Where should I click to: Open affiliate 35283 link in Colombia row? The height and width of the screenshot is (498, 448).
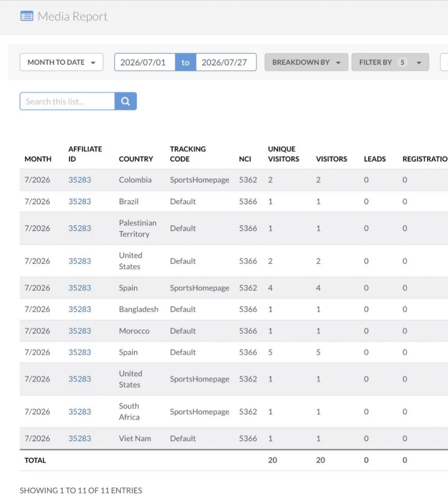click(x=80, y=180)
